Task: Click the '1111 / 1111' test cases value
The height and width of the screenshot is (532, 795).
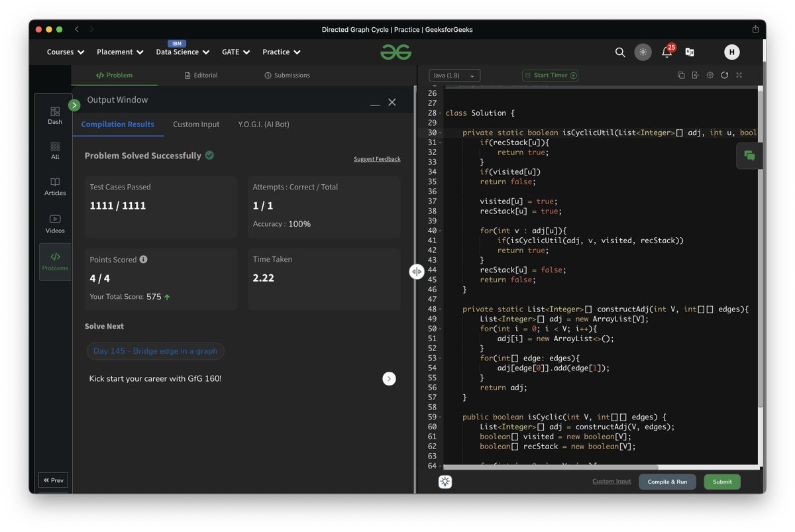Action: [x=118, y=206]
